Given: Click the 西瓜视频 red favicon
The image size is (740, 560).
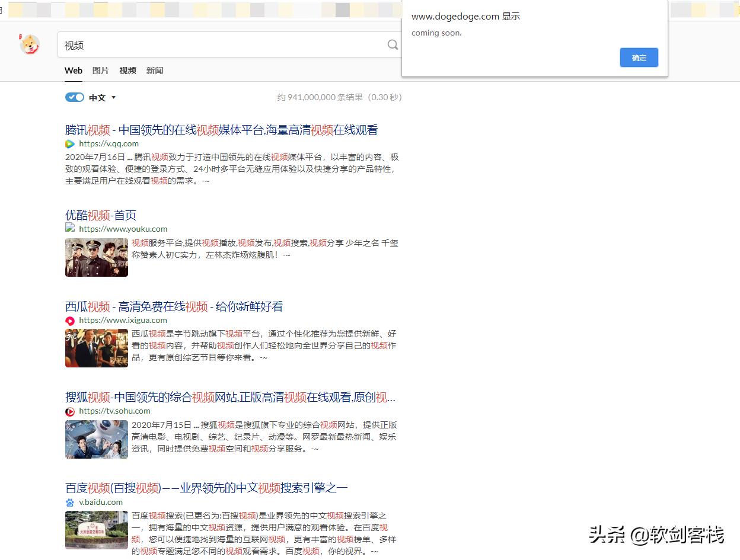Looking at the screenshot, I should 69,321.
